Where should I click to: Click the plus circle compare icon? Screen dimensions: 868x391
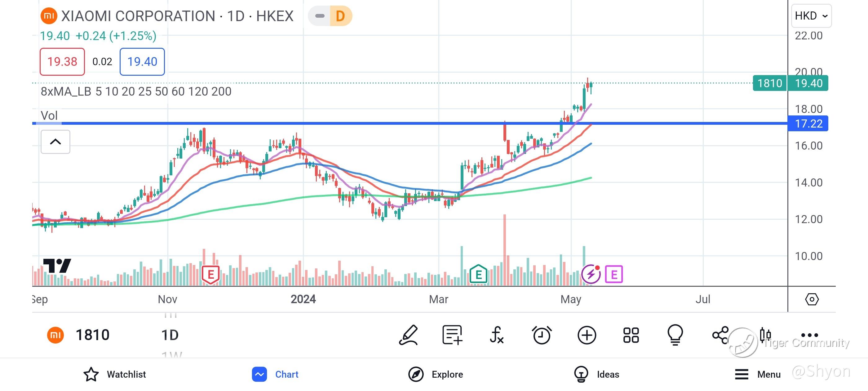click(x=587, y=335)
